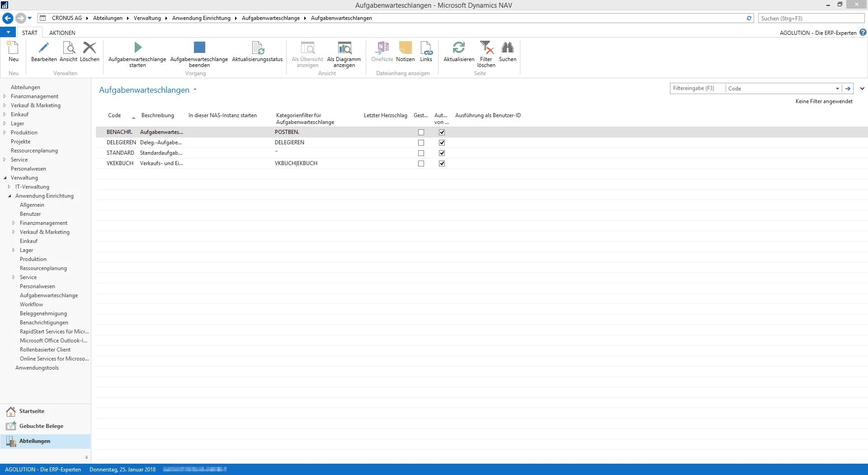Click the filter apply arrow button
Screen dimensions: 868x475
click(x=848, y=89)
